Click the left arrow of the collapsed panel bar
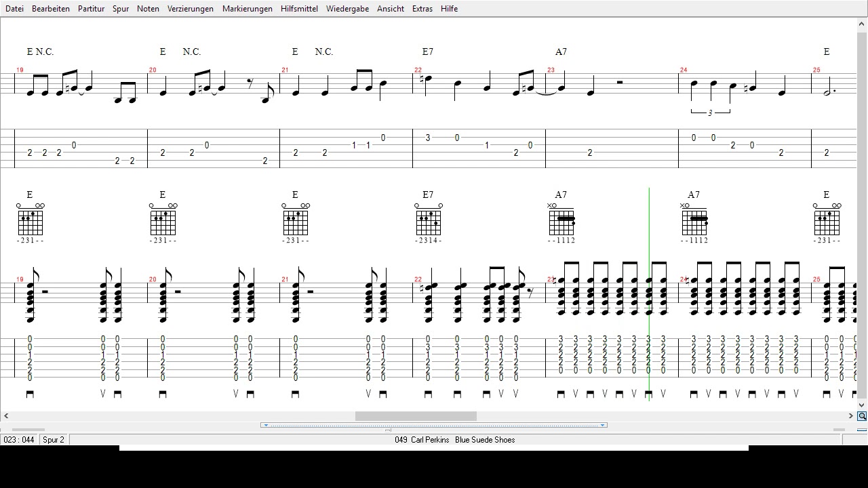 pyautogui.click(x=265, y=426)
